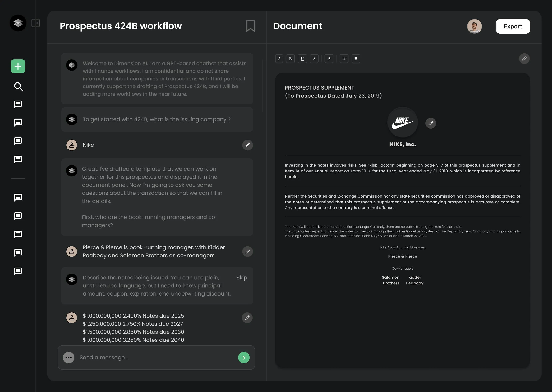Start a new chat with the green plus button
The width and height of the screenshot is (552, 392).
pyautogui.click(x=18, y=66)
